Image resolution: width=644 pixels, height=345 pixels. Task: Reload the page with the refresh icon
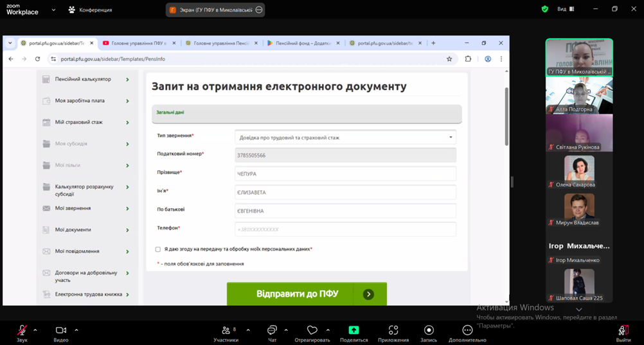coord(37,59)
